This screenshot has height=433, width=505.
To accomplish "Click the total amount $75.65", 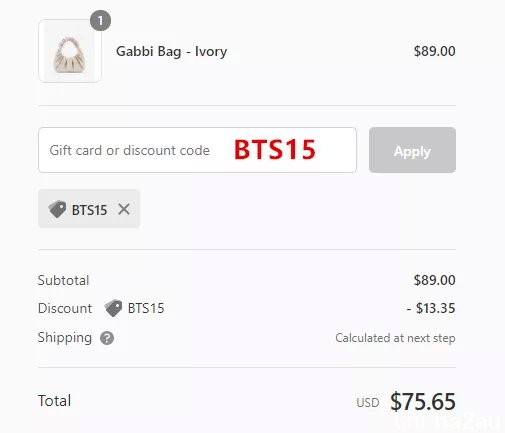I will coord(423,401).
